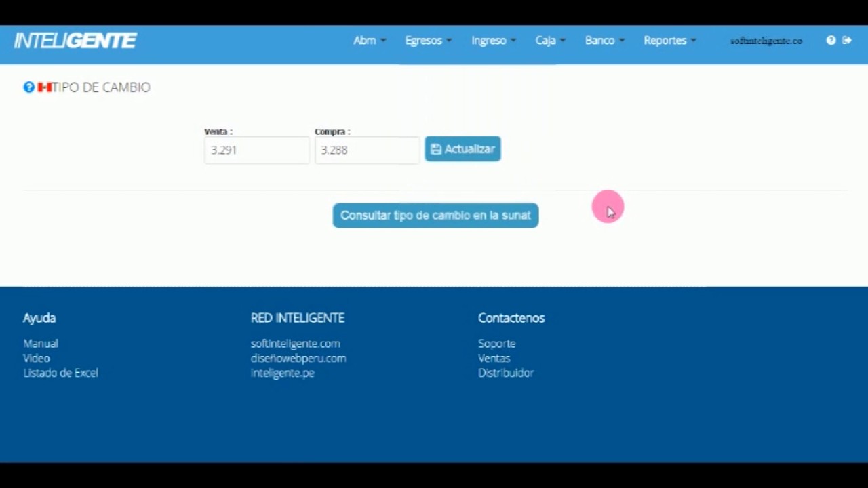Expand the Reportes menu
868x488 pixels.
point(670,41)
